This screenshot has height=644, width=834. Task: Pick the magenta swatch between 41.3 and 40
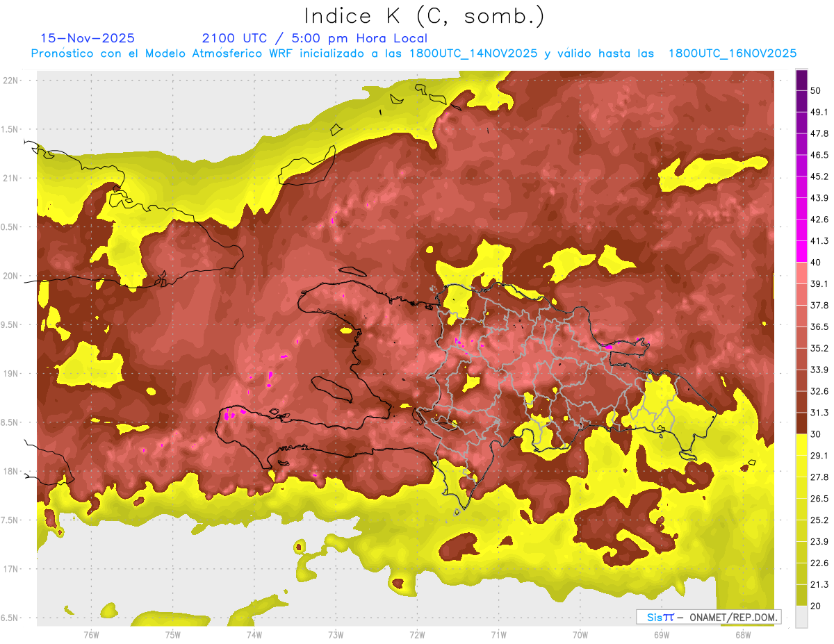(x=801, y=251)
